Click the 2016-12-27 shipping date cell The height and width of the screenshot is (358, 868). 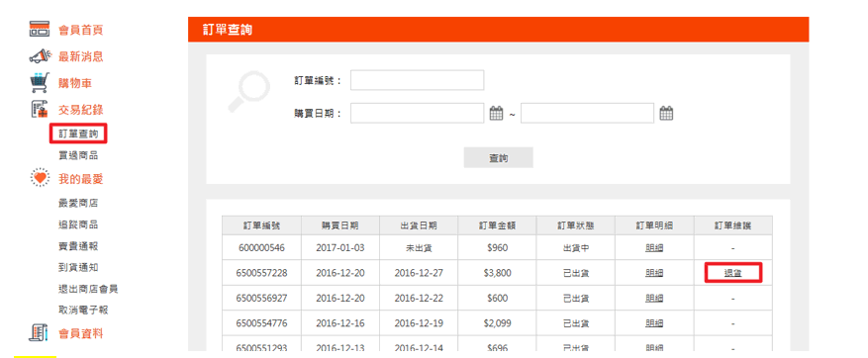click(419, 273)
